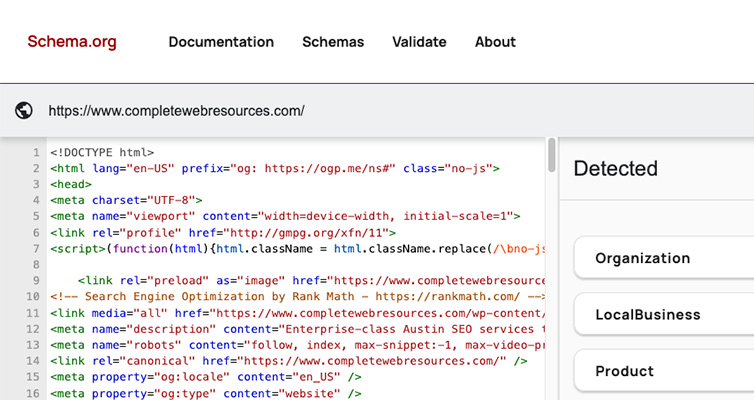
Task: Click the Rank Math SEO comment line
Action: click(297, 296)
